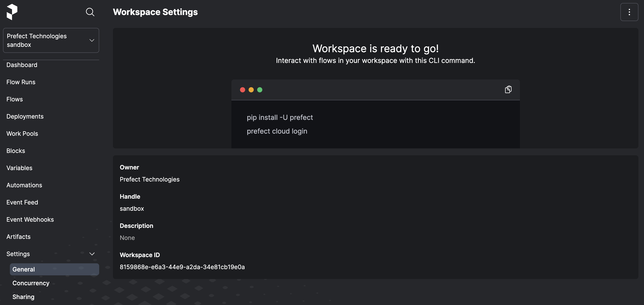Open Event Webhooks
Viewport: 644px width, 305px height.
pyautogui.click(x=30, y=220)
